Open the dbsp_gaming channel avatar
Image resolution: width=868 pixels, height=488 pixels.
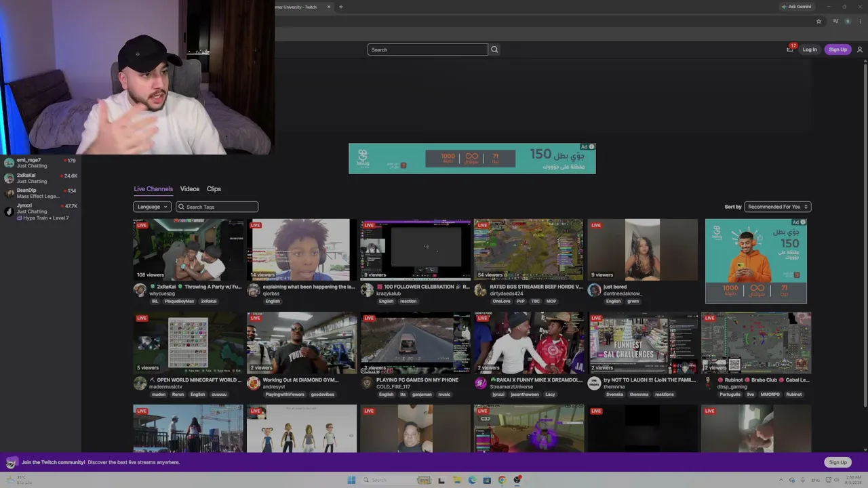(x=708, y=383)
